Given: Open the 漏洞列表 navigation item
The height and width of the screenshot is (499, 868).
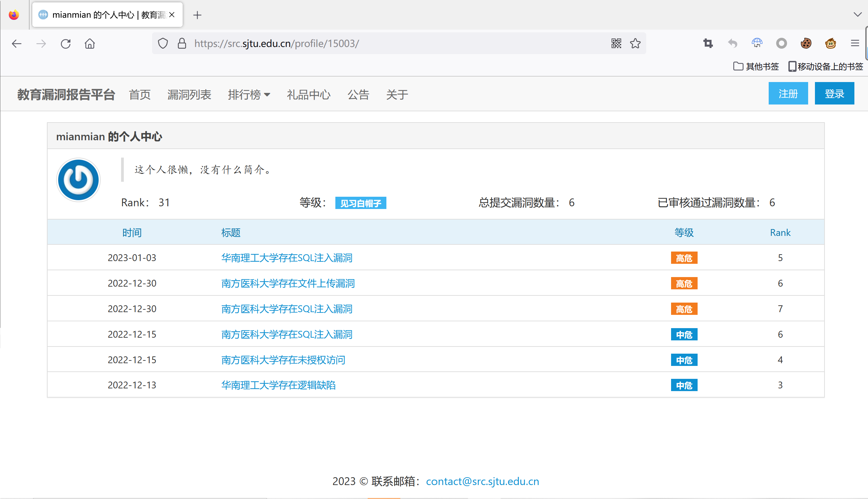Looking at the screenshot, I should 189,95.
